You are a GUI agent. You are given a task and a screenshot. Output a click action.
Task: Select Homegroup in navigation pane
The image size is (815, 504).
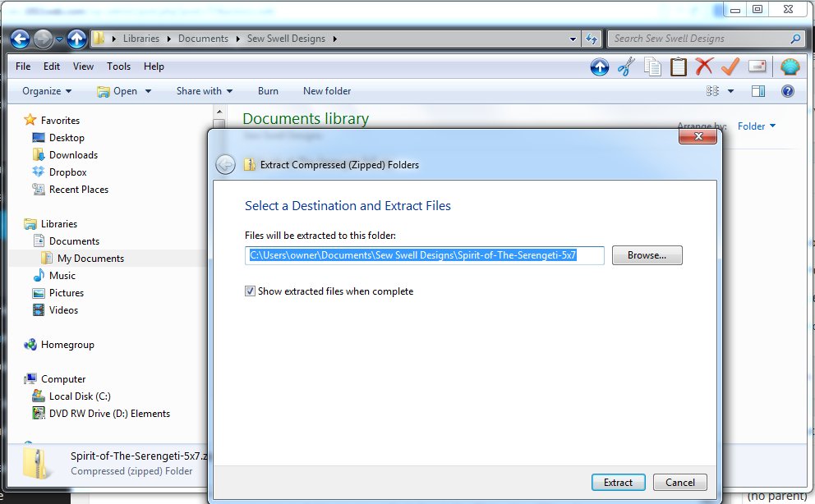pos(59,345)
